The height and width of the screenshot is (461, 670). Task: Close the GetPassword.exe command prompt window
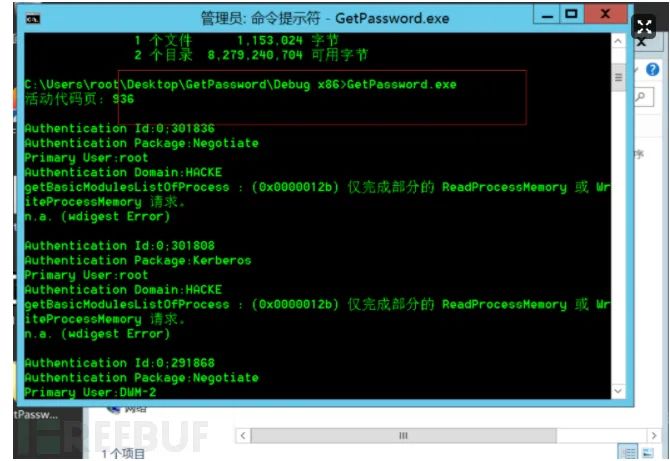point(605,15)
